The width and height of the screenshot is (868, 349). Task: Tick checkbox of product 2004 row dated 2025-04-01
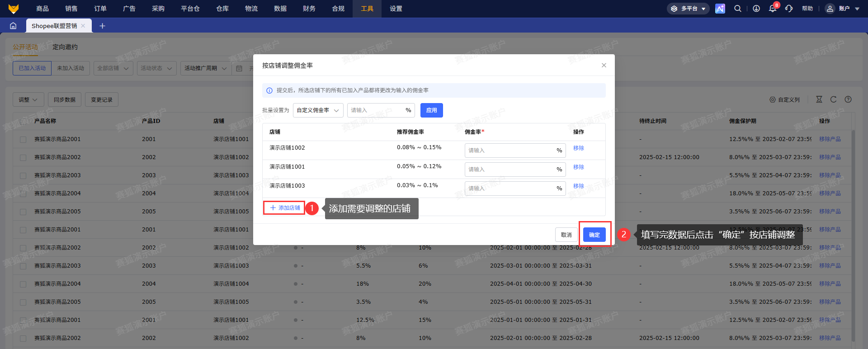click(x=23, y=284)
